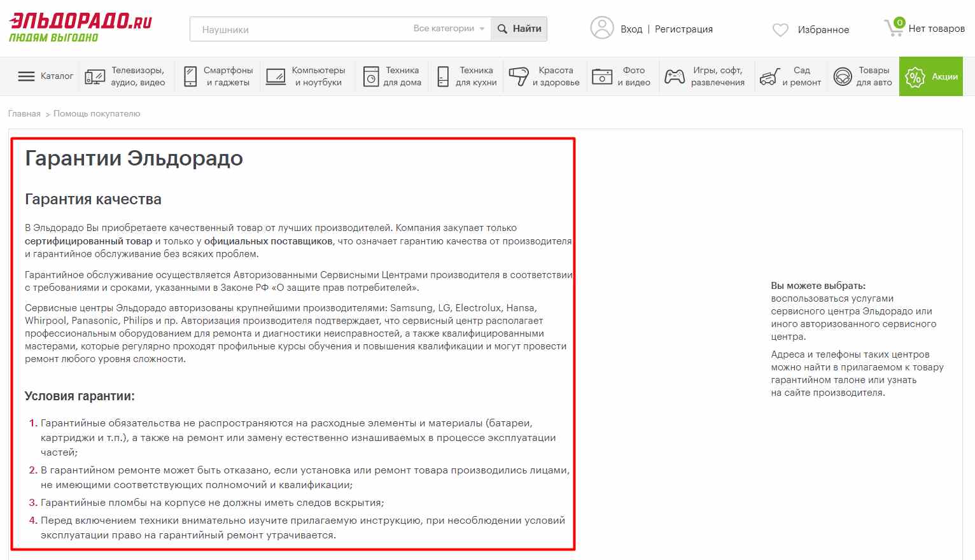The width and height of the screenshot is (975, 560).
Task: Open Техника для кухни category text
Action: (476, 76)
